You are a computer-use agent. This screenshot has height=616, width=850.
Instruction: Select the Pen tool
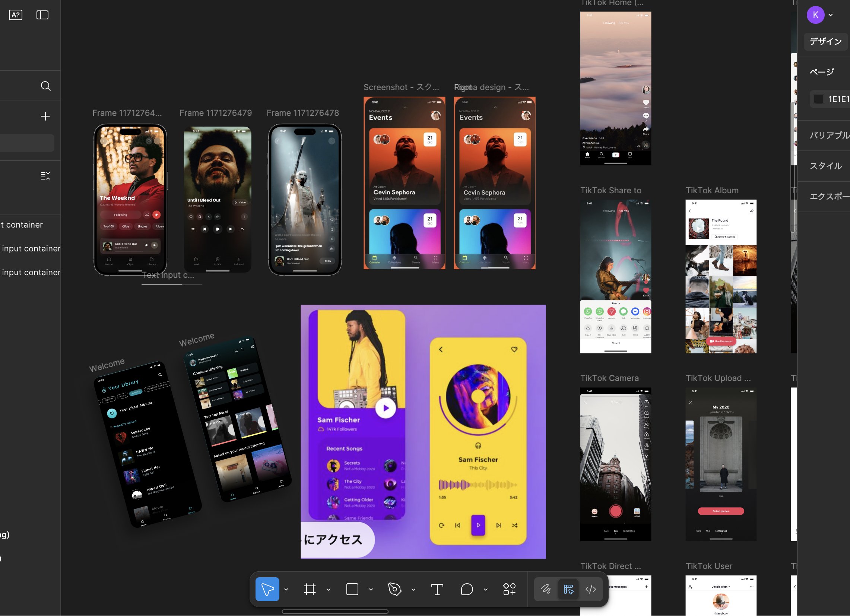pos(394,589)
